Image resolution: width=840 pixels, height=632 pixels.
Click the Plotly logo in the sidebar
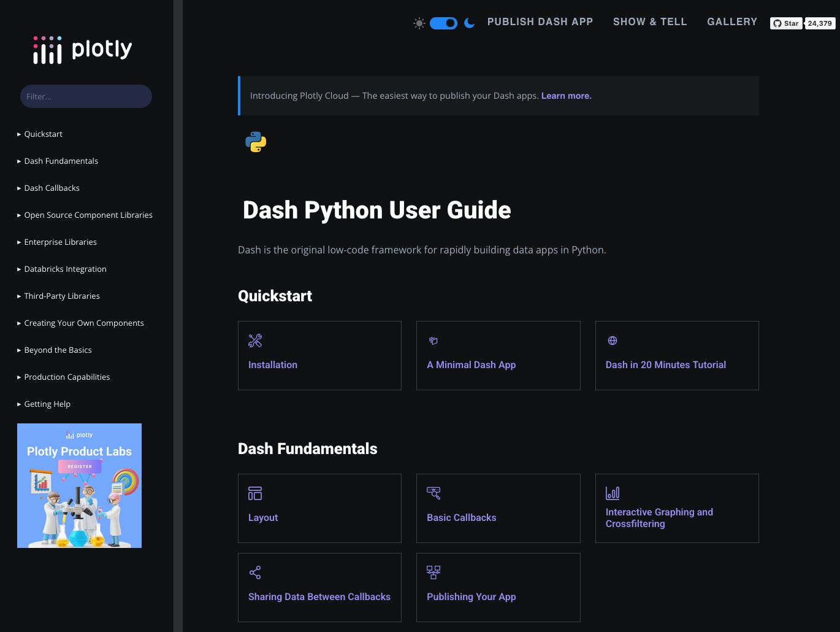(83, 50)
